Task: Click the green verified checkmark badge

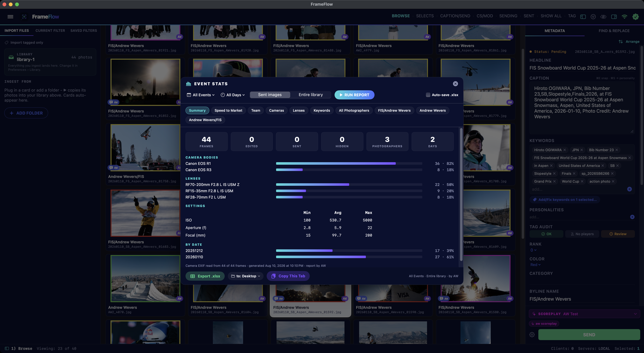Action: click(635, 17)
